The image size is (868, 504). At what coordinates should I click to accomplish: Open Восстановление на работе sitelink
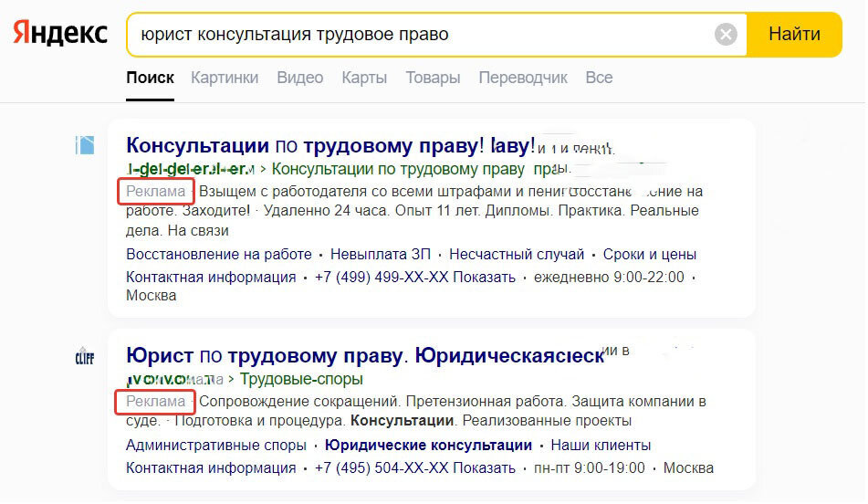(219, 254)
